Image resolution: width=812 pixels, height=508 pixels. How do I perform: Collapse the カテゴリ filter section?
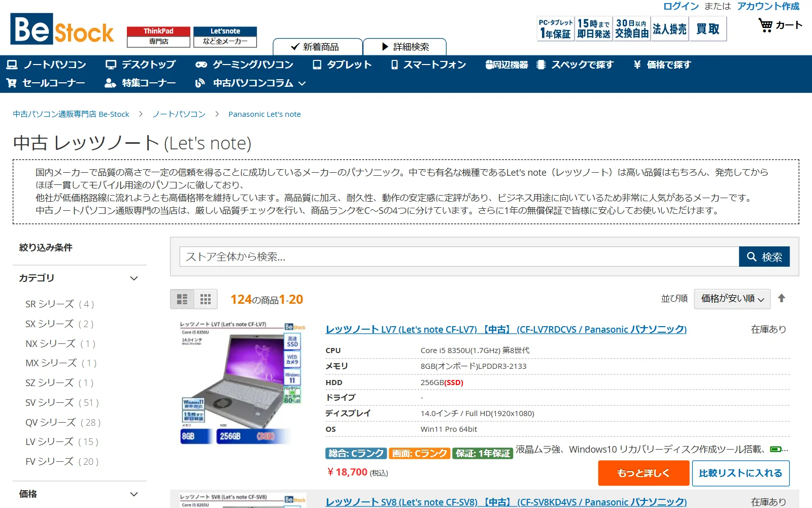coord(79,278)
